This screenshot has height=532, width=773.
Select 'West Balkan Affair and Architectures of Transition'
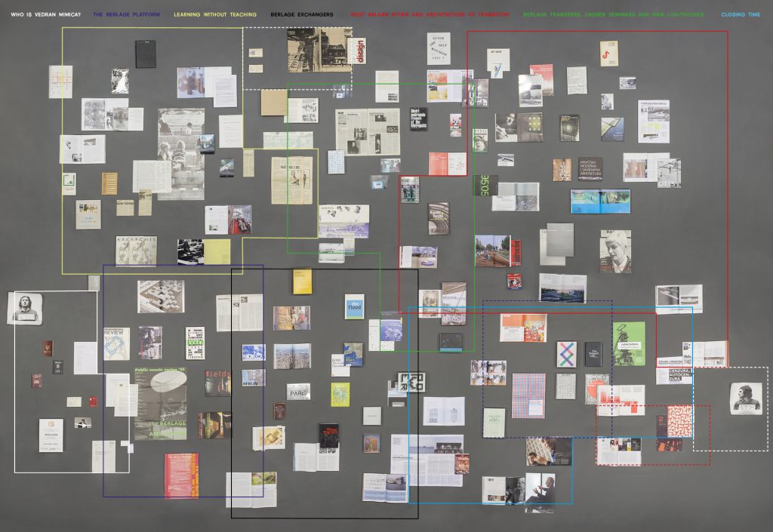(430, 15)
